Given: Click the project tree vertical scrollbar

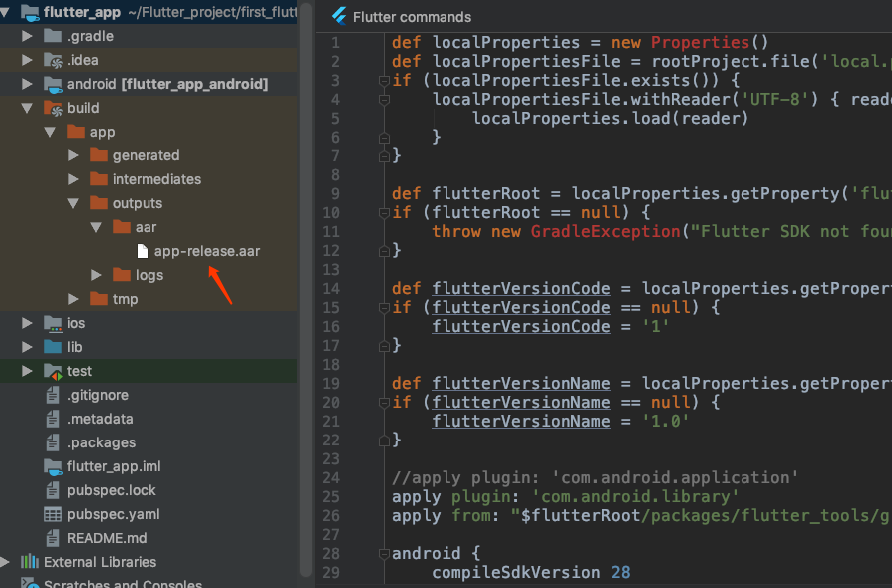Looking at the screenshot, I should coord(306,290).
